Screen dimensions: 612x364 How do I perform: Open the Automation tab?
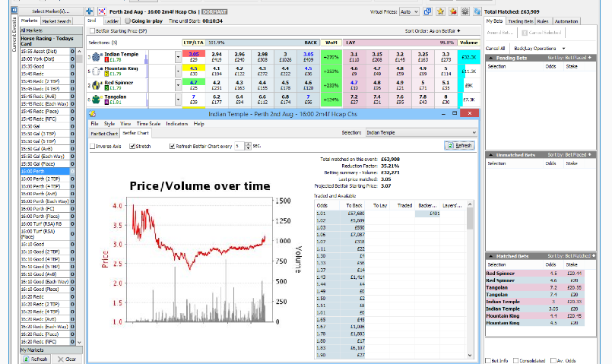[x=566, y=21]
